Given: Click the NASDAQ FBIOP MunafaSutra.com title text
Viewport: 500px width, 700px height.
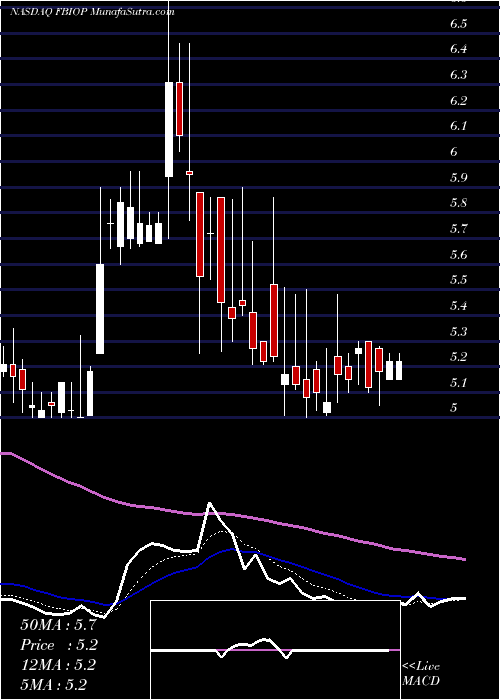Looking at the screenshot, I should pos(92,12).
